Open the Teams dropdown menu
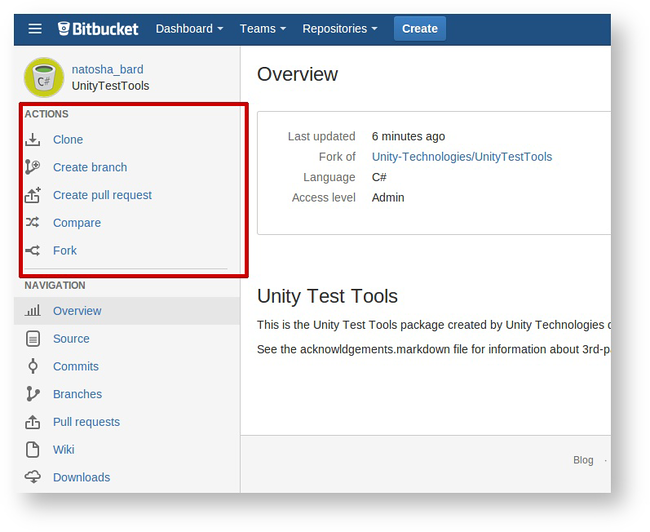The image size is (650, 532). (262, 29)
